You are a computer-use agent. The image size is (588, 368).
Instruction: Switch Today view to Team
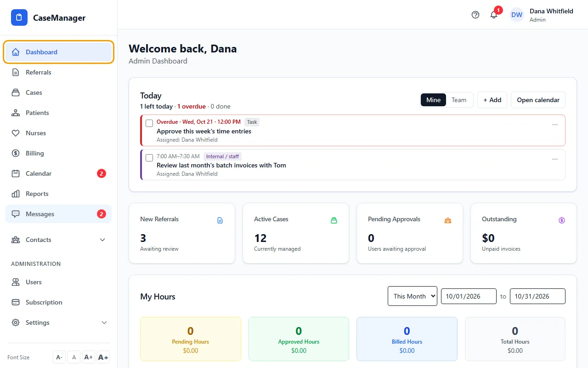coord(459,100)
